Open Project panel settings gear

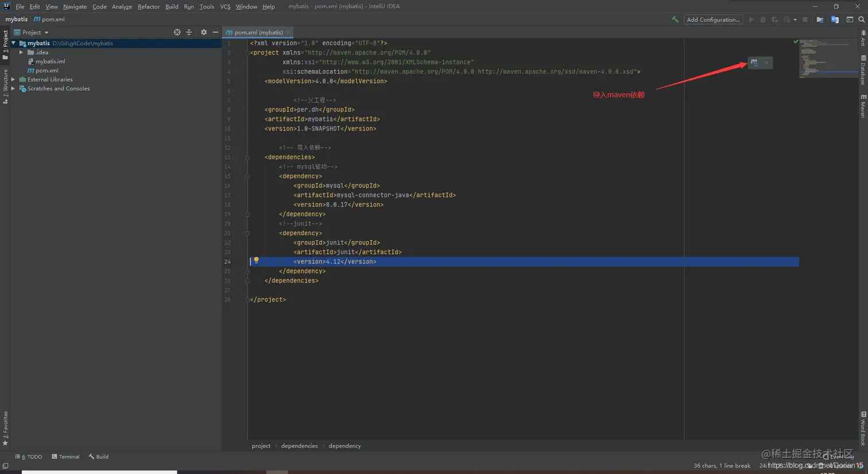[x=203, y=32]
